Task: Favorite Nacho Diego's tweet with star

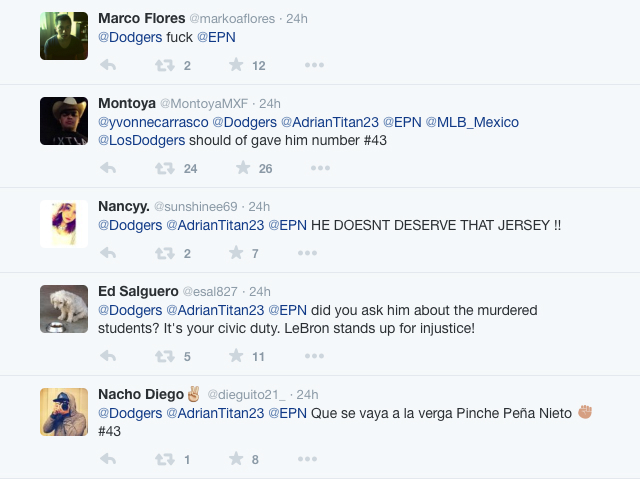Action: point(236,460)
